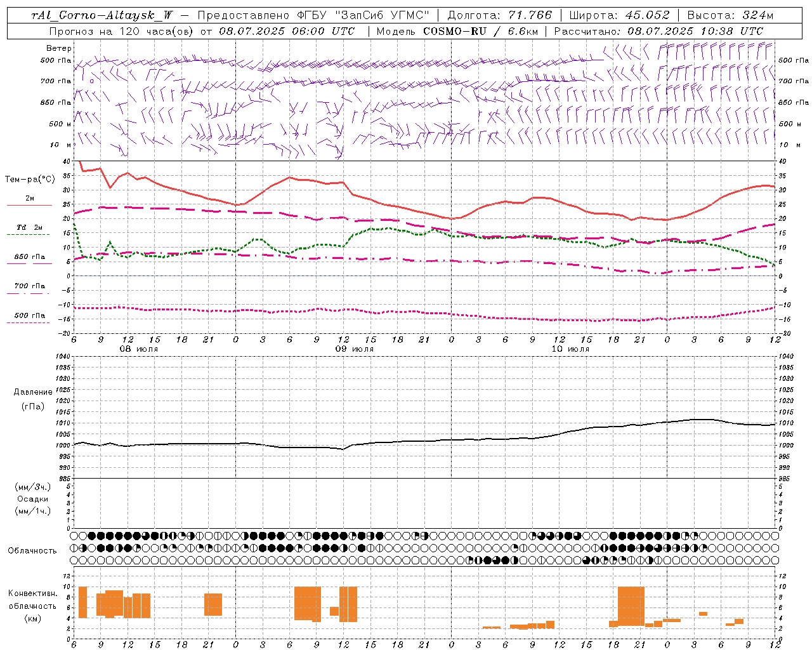
Task: Click the (гПа) unit label under Давление
Action: coord(33,406)
